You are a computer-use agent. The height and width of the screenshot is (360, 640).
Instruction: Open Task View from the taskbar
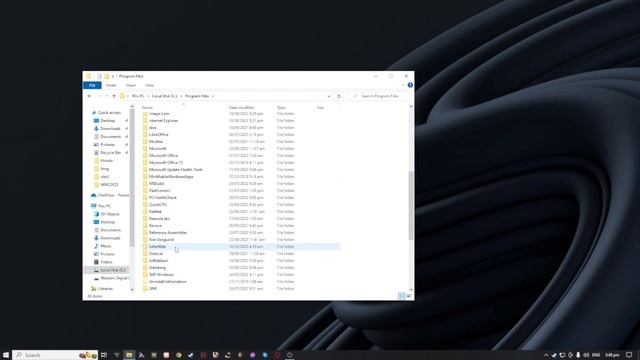pyautogui.click(x=104, y=355)
